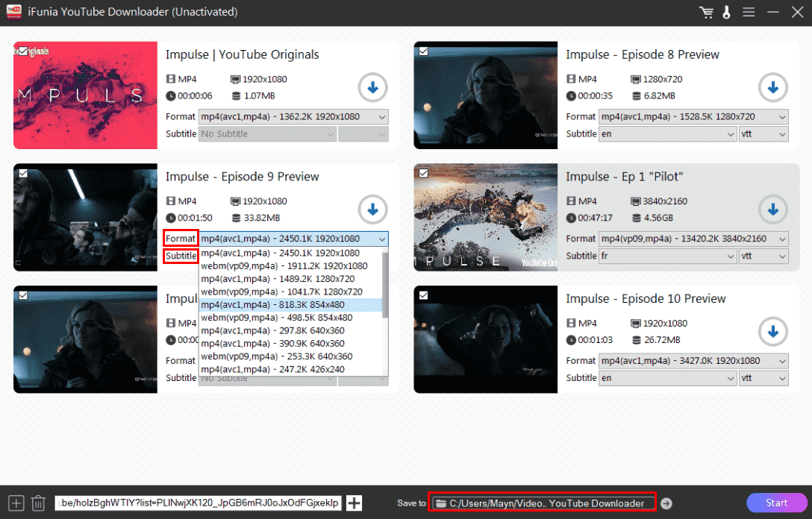Download the Impulse YouTube Originals video
Image resolution: width=812 pixels, height=519 pixels.
(x=372, y=87)
